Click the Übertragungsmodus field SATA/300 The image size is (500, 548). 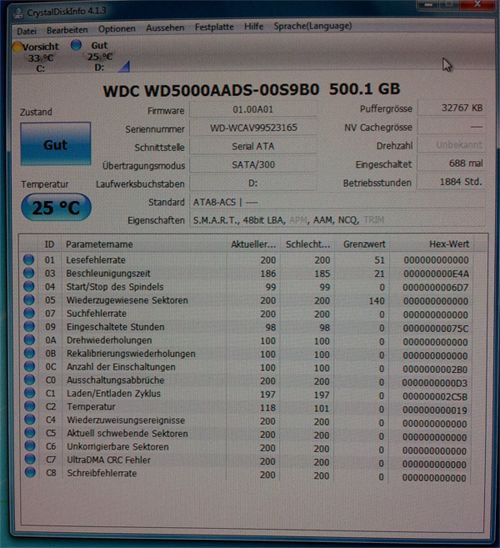coord(253,165)
